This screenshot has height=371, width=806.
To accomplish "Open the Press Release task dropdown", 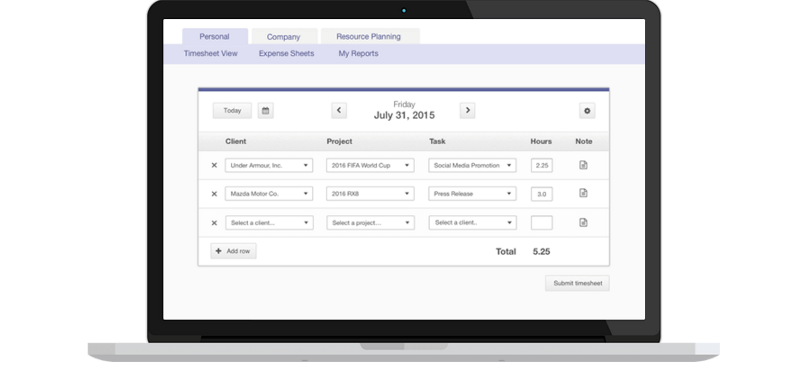I will point(472,194).
